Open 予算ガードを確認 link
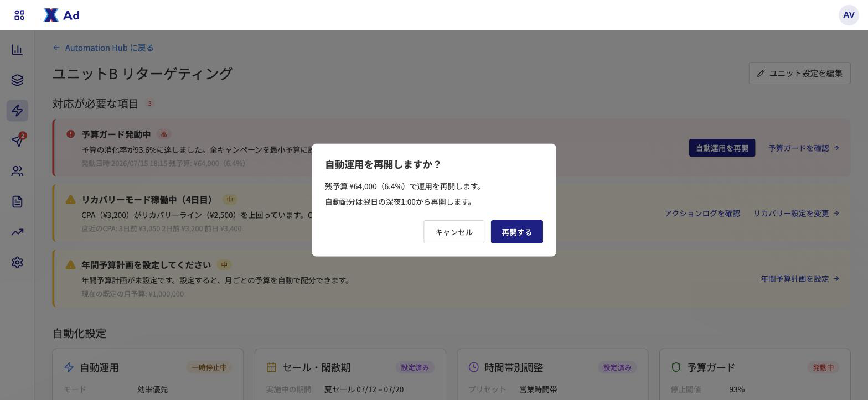Image resolution: width=868 pixels, height=400 pixels. (804, 148)
